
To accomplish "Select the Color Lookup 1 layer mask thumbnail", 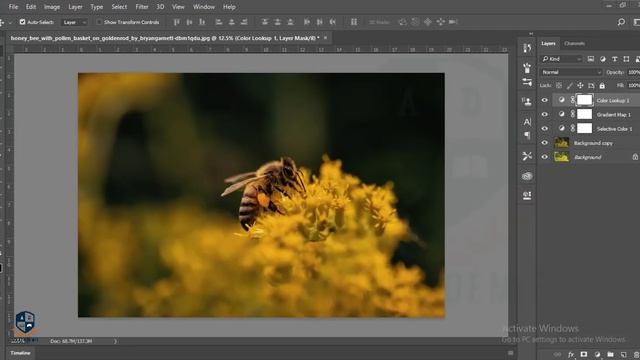I will click(x=584, y=100).
